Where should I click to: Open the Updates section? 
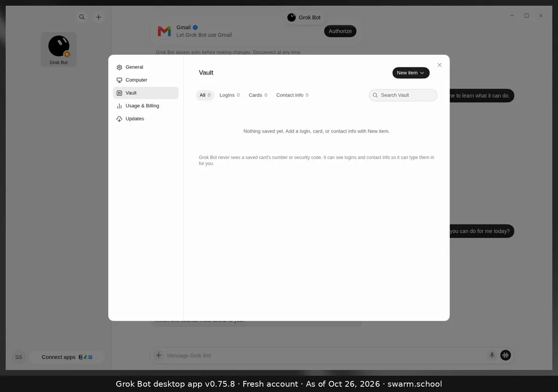pyautogui.click(x=146, y=119)
